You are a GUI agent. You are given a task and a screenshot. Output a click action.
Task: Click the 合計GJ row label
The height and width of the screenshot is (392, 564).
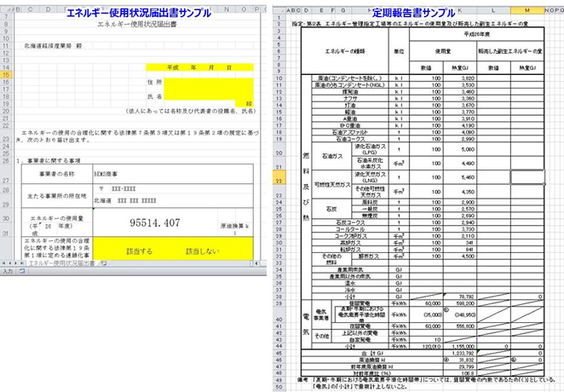point(372,353)
